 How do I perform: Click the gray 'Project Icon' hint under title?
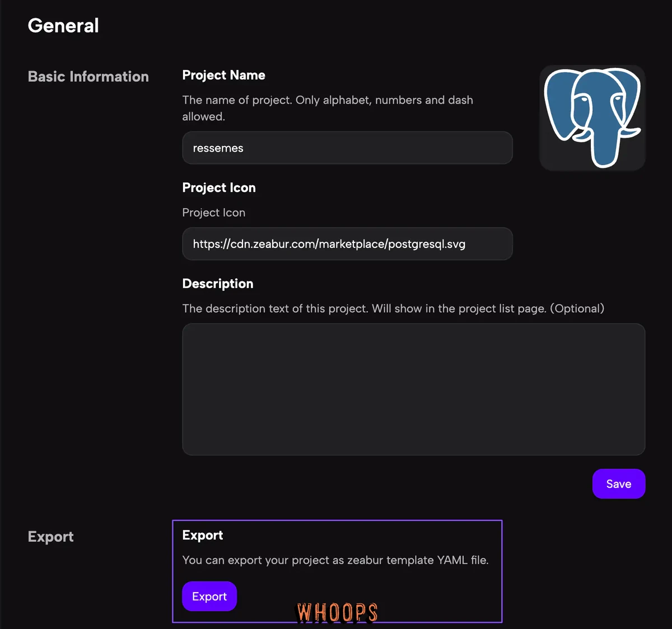click(x=214, y=213)
